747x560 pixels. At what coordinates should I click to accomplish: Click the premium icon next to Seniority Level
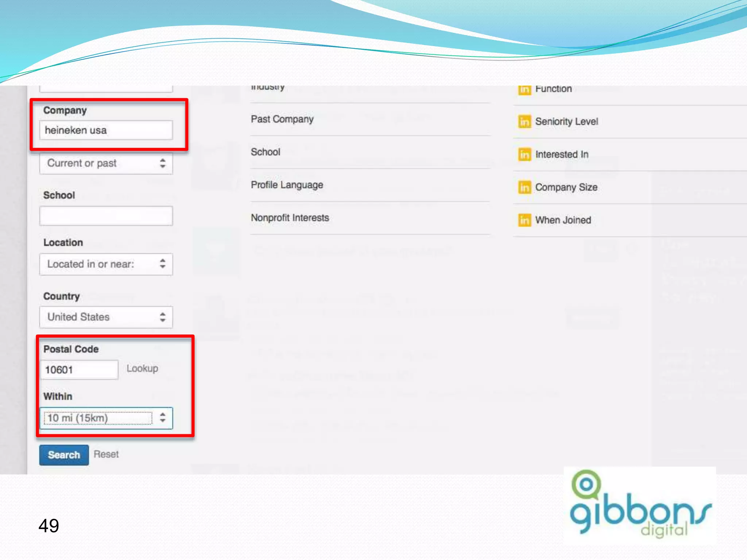point(525,121)
